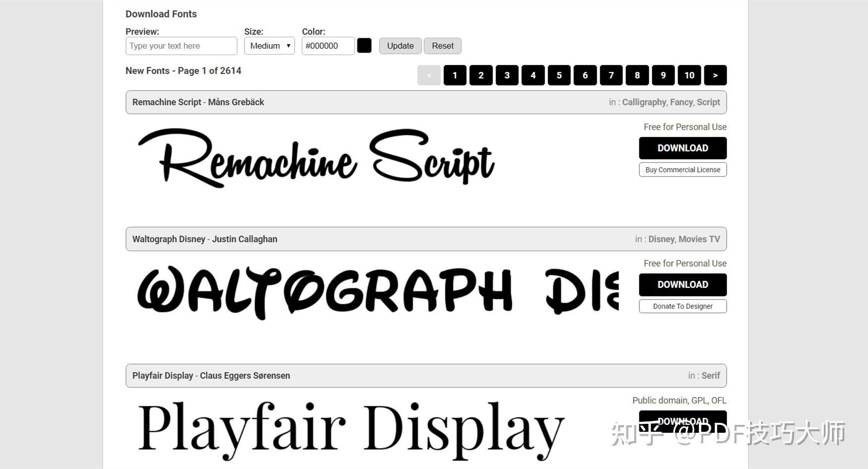Download the Waltograph Disney font
The height and width of the screenshot is (469, 868).
click(682, 284)
